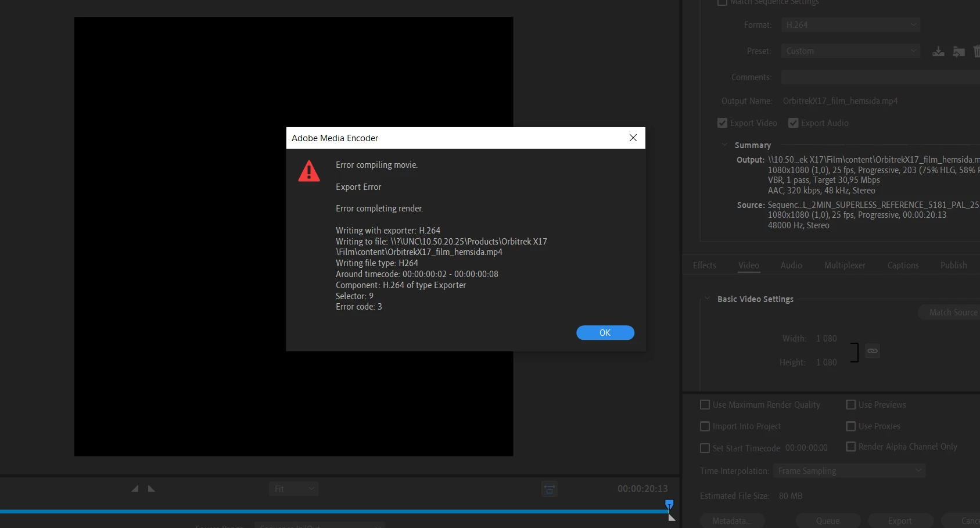Enable Use Maximum Render Quality

click(705, 405)
